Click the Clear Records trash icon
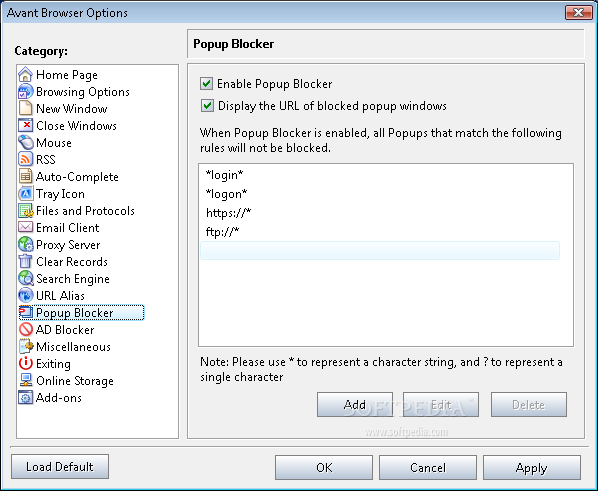The width and height of the screenshot is (598, 491). 26,261
